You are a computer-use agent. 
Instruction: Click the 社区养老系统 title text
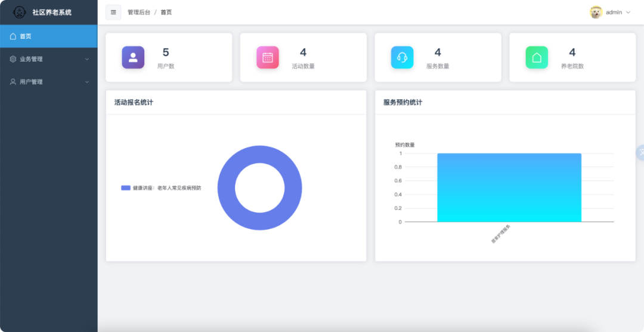[52, 13]
